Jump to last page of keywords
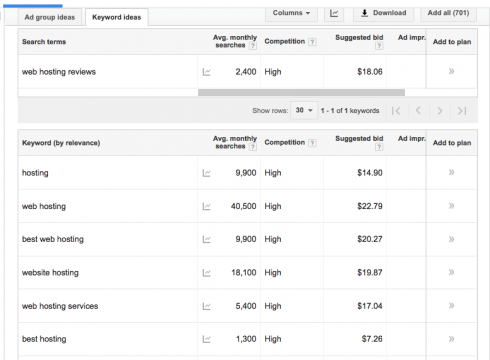490x360 pixels. (x=462, y=110)
